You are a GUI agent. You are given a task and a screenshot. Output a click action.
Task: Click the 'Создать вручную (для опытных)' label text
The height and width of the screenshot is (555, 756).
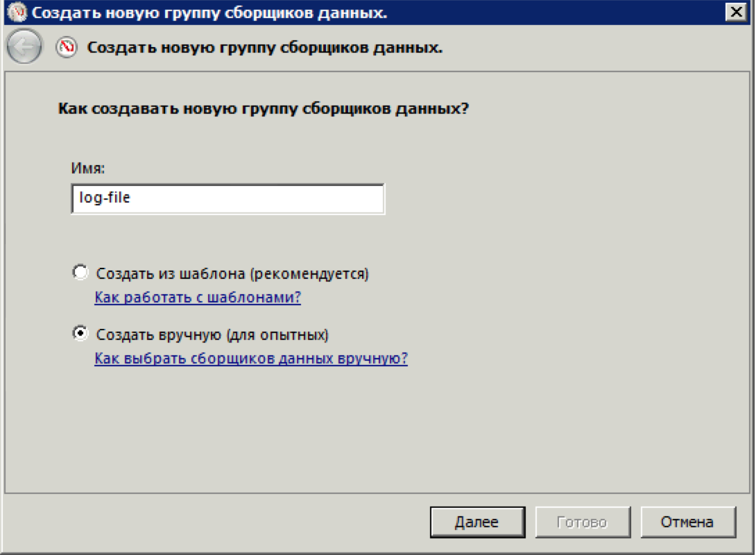tap(212, 334)
